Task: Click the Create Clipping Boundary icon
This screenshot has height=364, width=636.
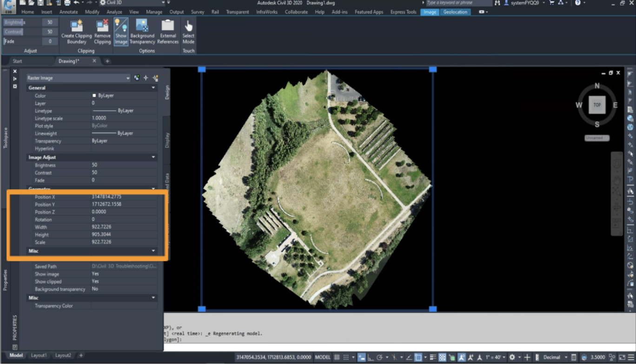Action: [x=76, y=27]
